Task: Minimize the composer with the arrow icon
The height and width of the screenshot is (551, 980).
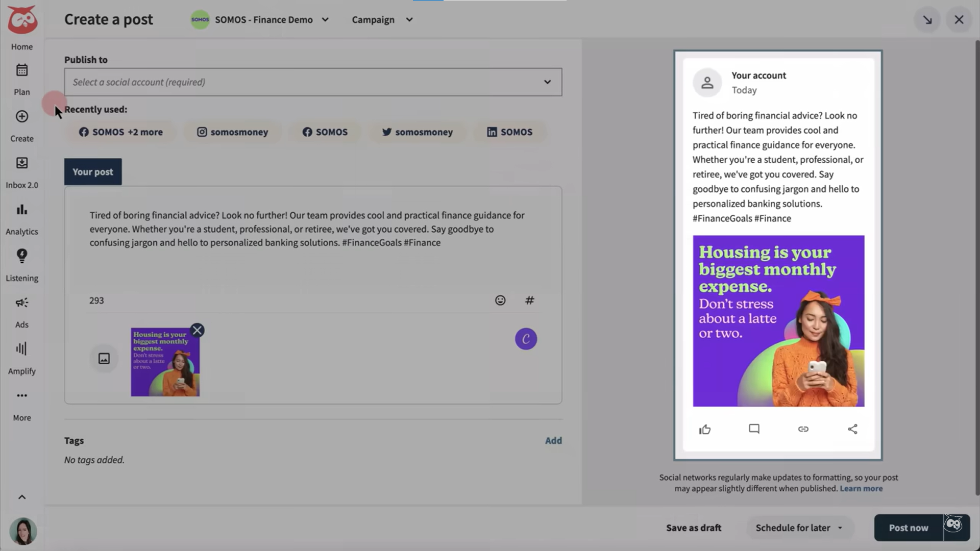Action: point(927,20)
